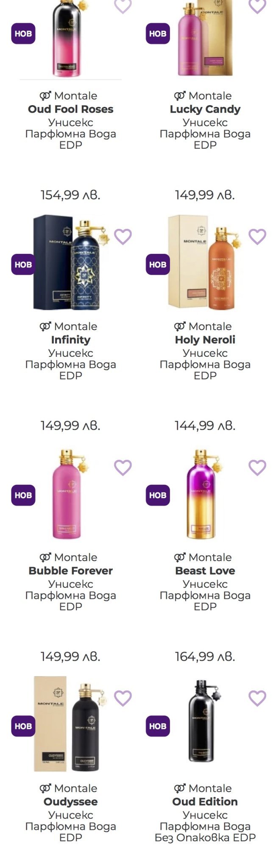Open the pink Bubble Forever bottle thumbnail
The width and height of the screenshot is (276, 868).
point(67,495)
